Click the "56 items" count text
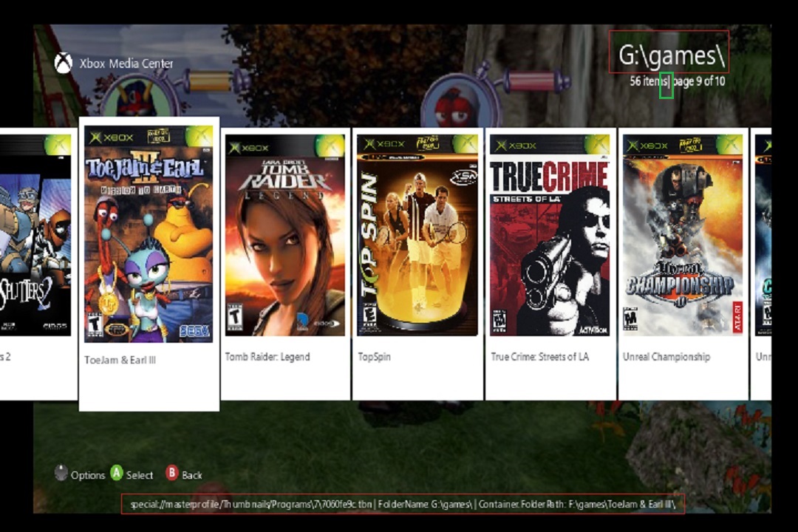This screenshot has width=798, height=532. [x=649, y=81]
